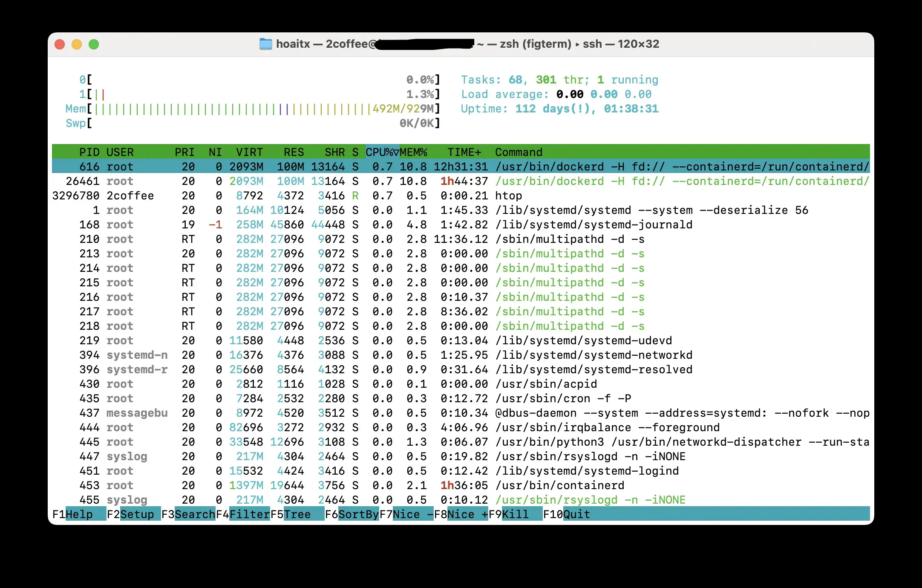The width and height of the screenshot is (922, 588).
Task: Select the cron -f -P process row
Action: click(x=461, y=398)
